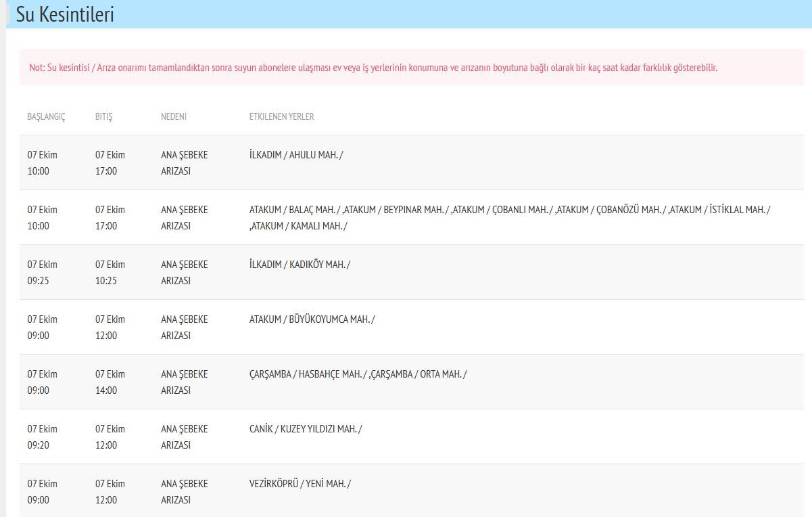812x517 pixels.
Task: Click the outage reason in the BÜYÜKOYUMCA MAH. row
Action: tap(185, 328)
